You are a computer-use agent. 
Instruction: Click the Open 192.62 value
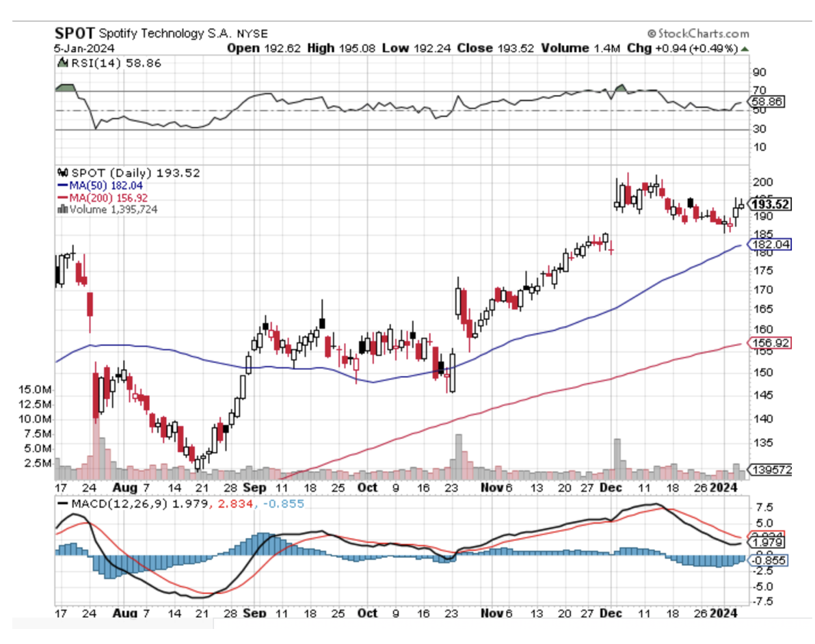pos(263,49)
